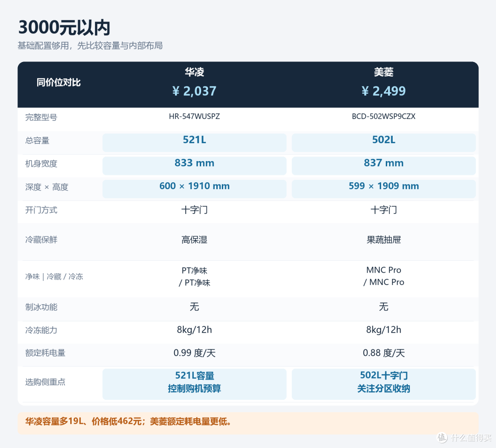Click the row label '完整型号'

coord(41,118)
